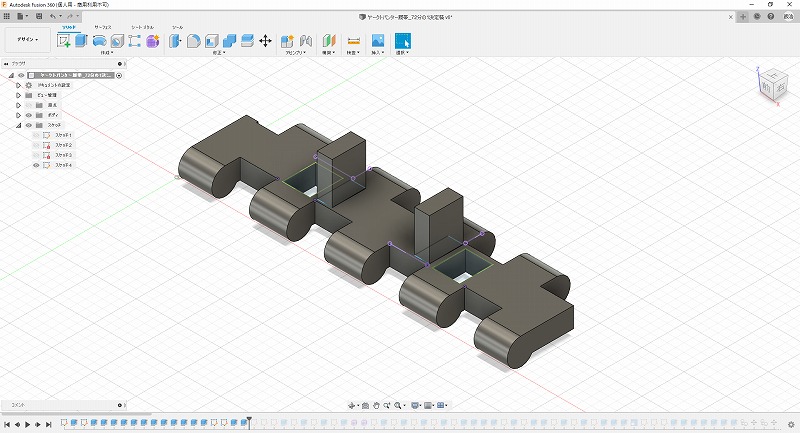Click the timeline play button

pyautogui.click(x=27, y=424)
